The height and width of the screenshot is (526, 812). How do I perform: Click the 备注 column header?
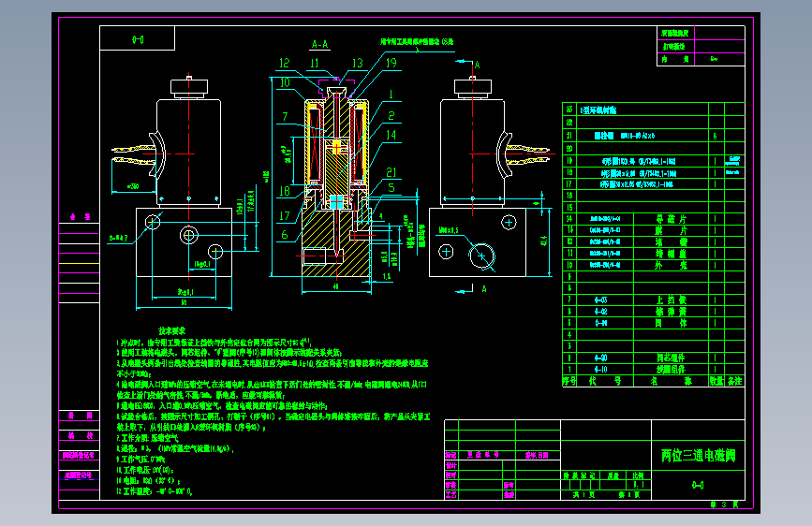pyautogui.click(x=735, y=381)
